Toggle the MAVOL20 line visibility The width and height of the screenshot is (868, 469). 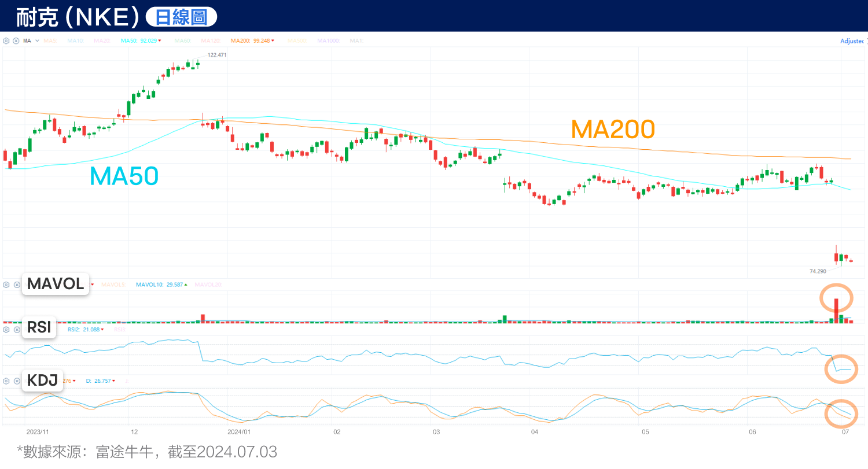tap(208, 285)
